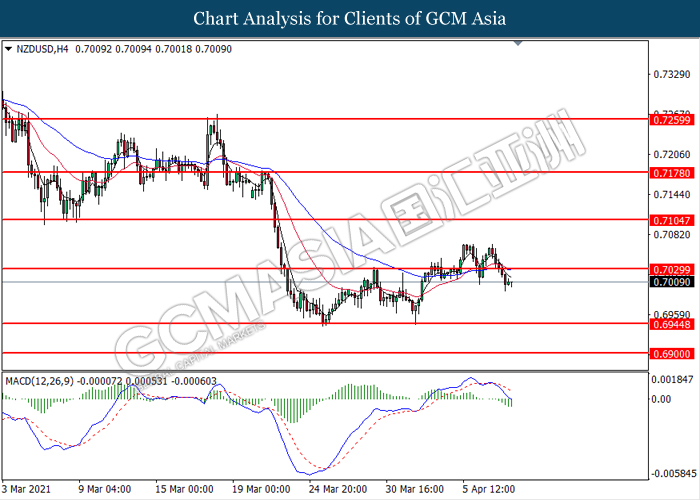Select the NZDUSD,H4 symbol label
700x500 pixels.
[x=38, y=47]
